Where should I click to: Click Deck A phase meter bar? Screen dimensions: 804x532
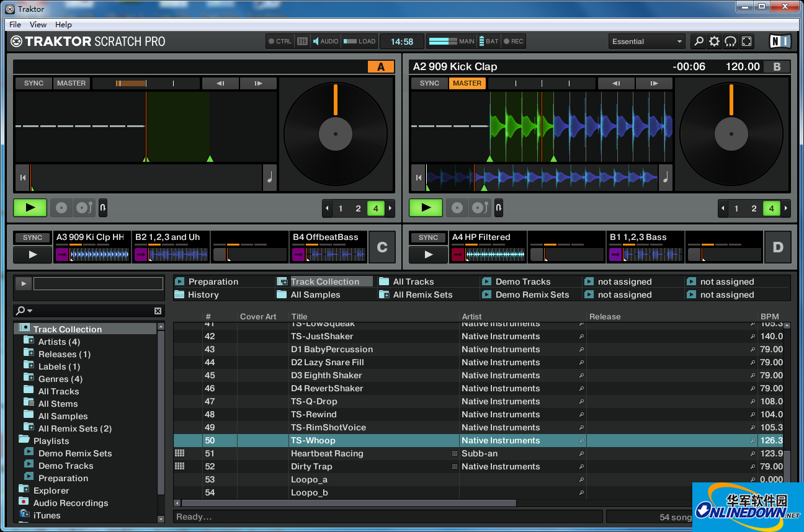click(x=146, y=83)
